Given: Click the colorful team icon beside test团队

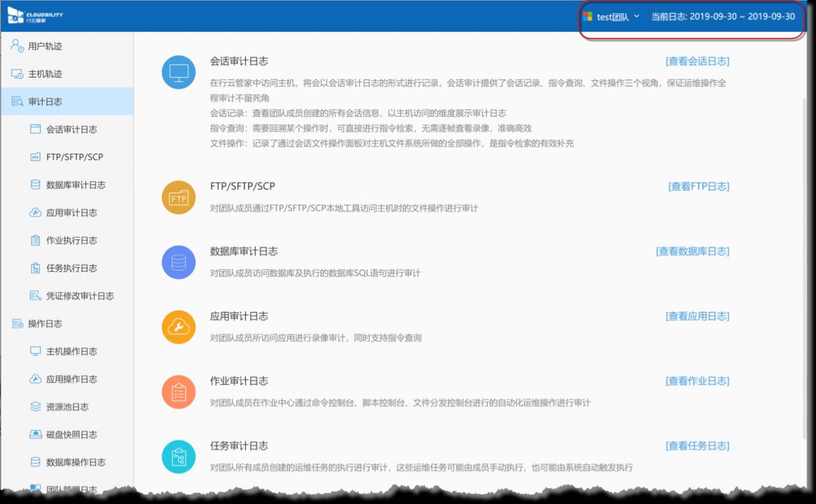Looking at the screenshot, I should click(x=587, y=17).
